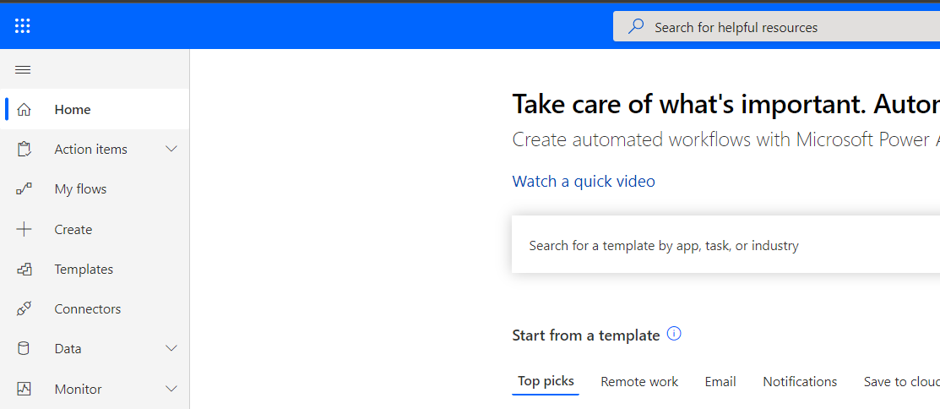The image size is (940, 409).
Task: Open the app launcher waffle icon
Action: click(23, 26)
